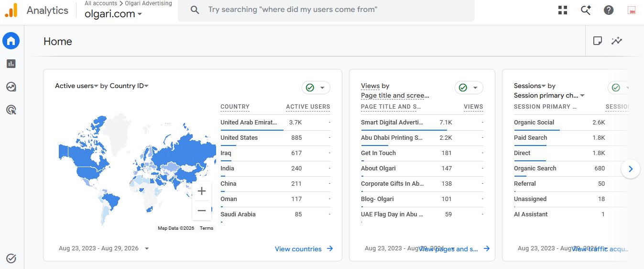This screenshot has height=269, width=644.
Task: Open the Page title and screen dimension selector
Action: click(395, 95)
